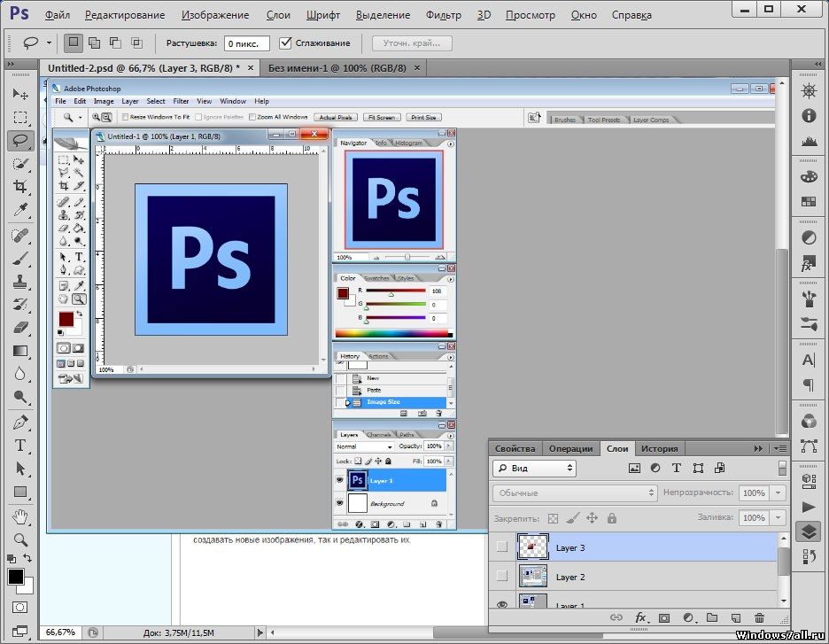
Task: Select the Rectangular Marquee tool
Action: click(20, 118)
